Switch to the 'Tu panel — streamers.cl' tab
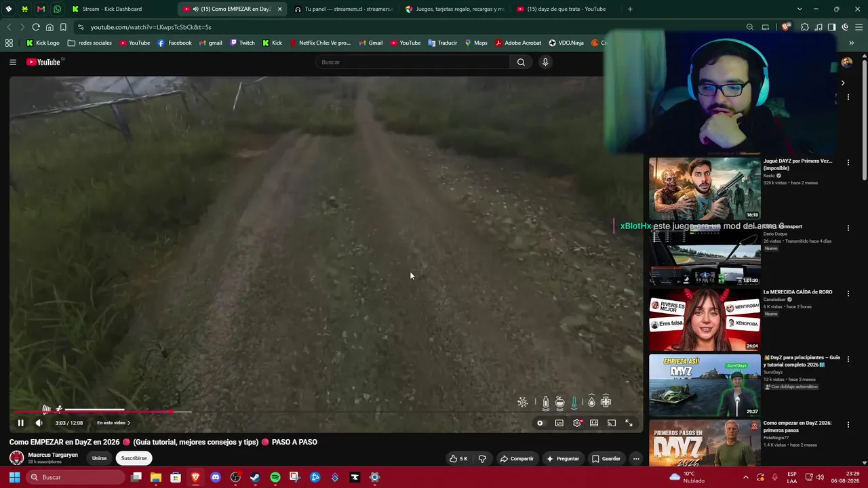The height and width of the screenshot is (488, 868). tap(344, 9)
